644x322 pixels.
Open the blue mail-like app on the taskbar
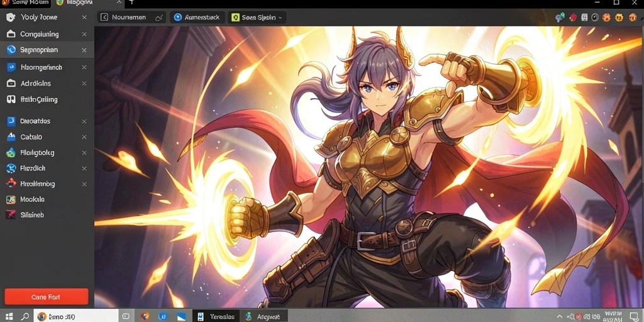coord(182,317)
